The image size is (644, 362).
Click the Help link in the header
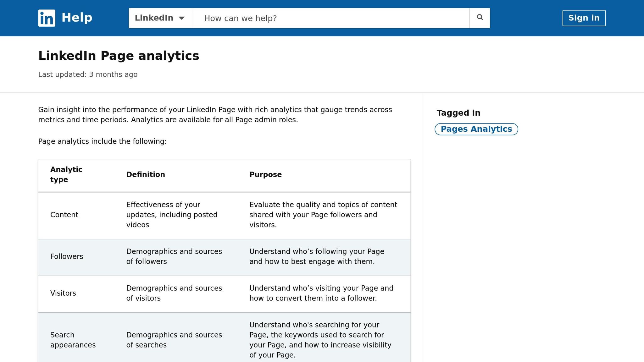76,18
